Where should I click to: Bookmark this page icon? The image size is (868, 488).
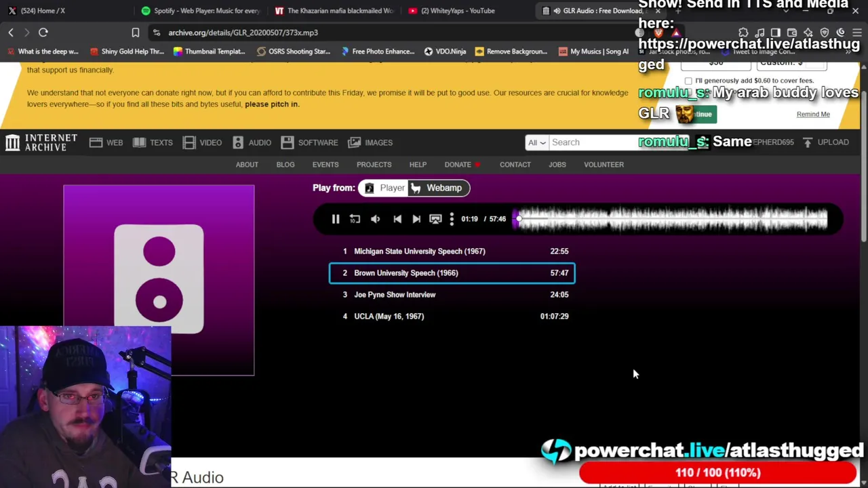136,33
